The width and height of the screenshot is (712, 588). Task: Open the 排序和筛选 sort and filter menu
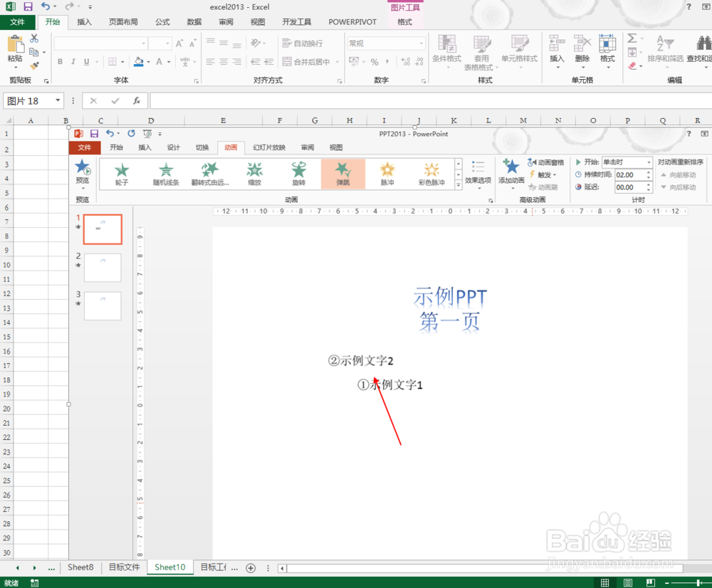666,52
